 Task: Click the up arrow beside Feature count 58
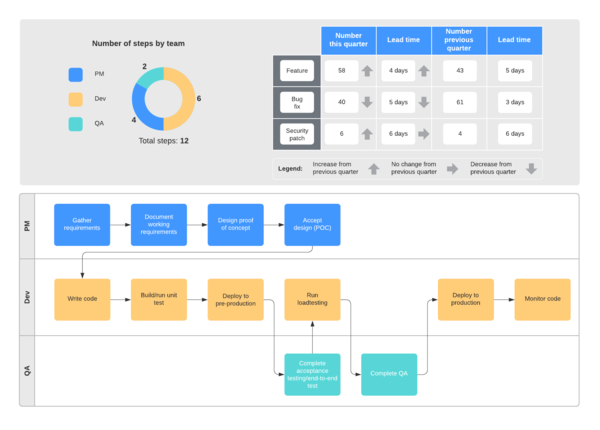tap(367, 71)
